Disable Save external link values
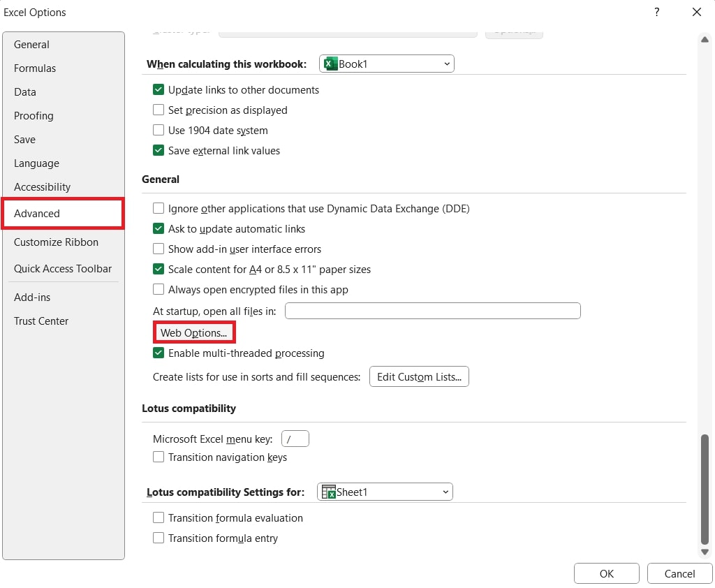715x588 pixels. click(x=159, y=150)
